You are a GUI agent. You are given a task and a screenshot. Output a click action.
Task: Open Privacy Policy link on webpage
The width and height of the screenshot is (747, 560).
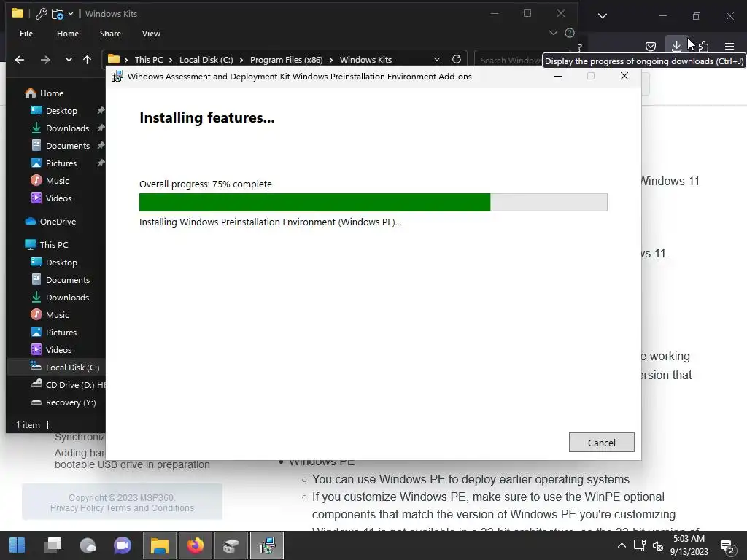click(77, 508)
